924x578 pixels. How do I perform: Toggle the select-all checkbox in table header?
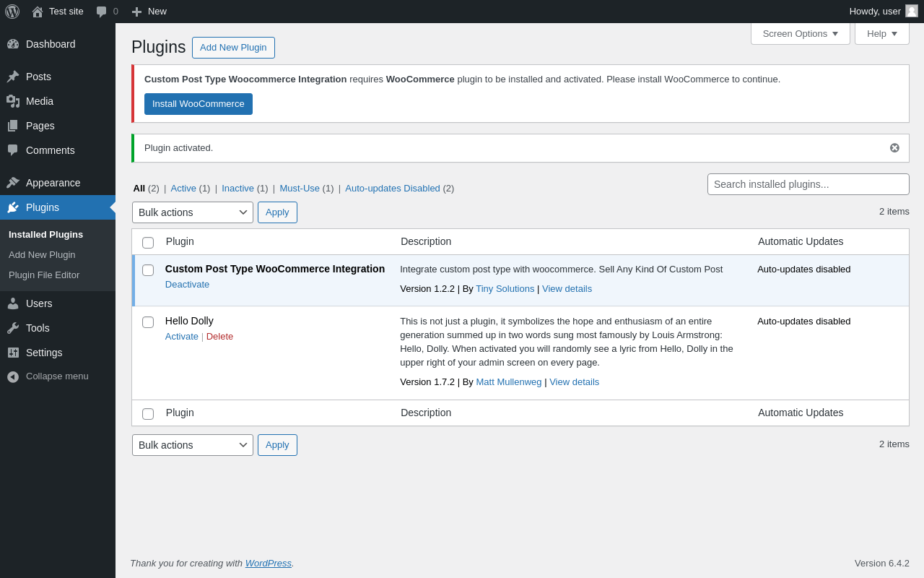tap(148, 243)
